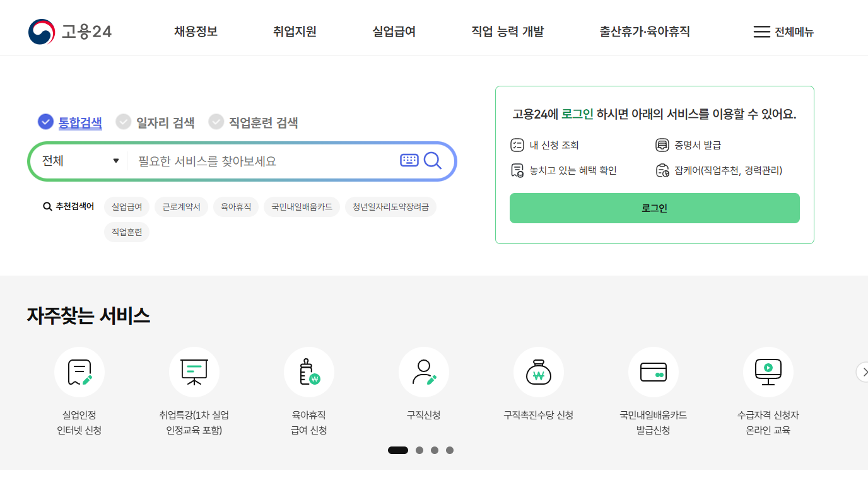Go to second carousel page dot
868x490 pixels.
419,450
